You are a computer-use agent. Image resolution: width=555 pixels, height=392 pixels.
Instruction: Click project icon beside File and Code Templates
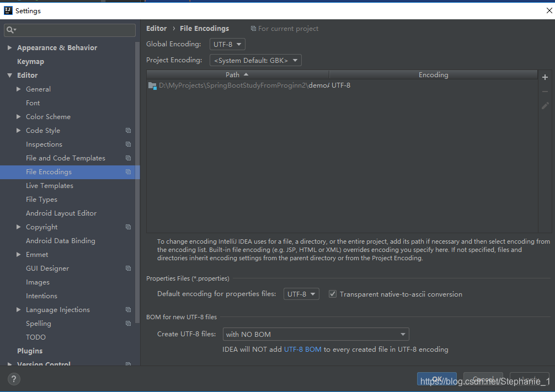click(x=128, y=158)
